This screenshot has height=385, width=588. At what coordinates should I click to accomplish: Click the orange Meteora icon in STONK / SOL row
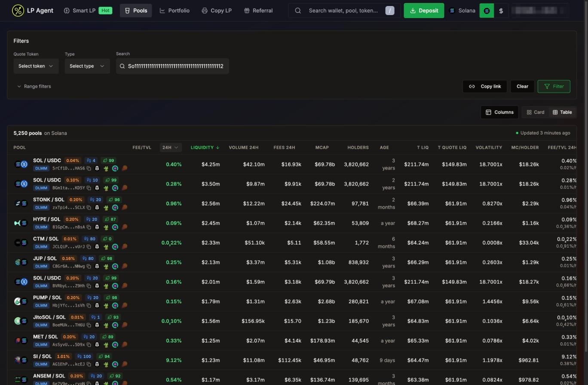(x=125, y=208)
